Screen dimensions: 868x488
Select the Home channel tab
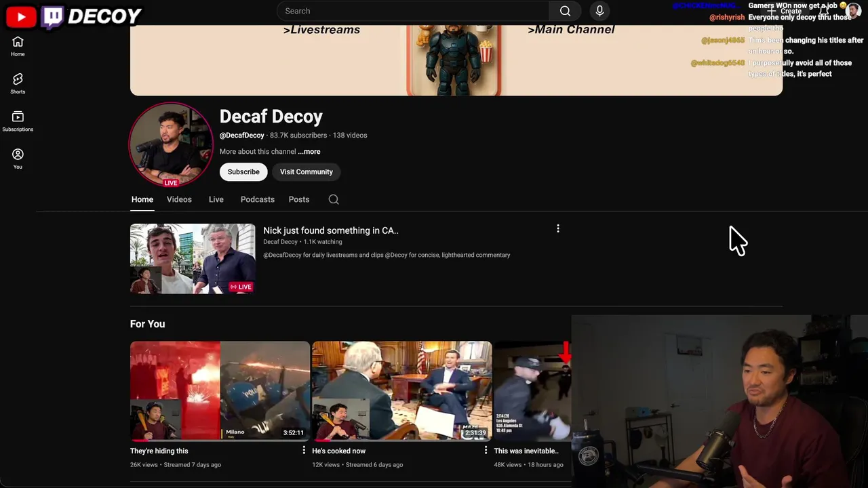[142, 199]
